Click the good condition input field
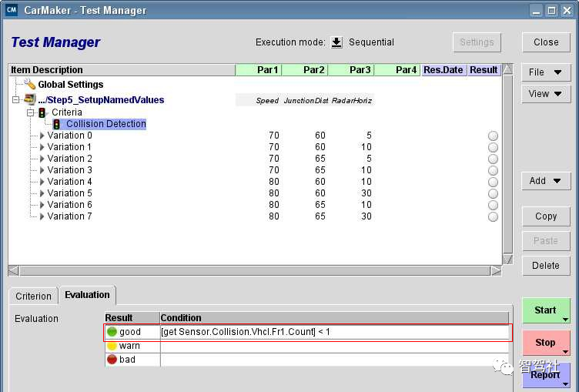This screenshot has width=579, height=392. pos(334,332)
